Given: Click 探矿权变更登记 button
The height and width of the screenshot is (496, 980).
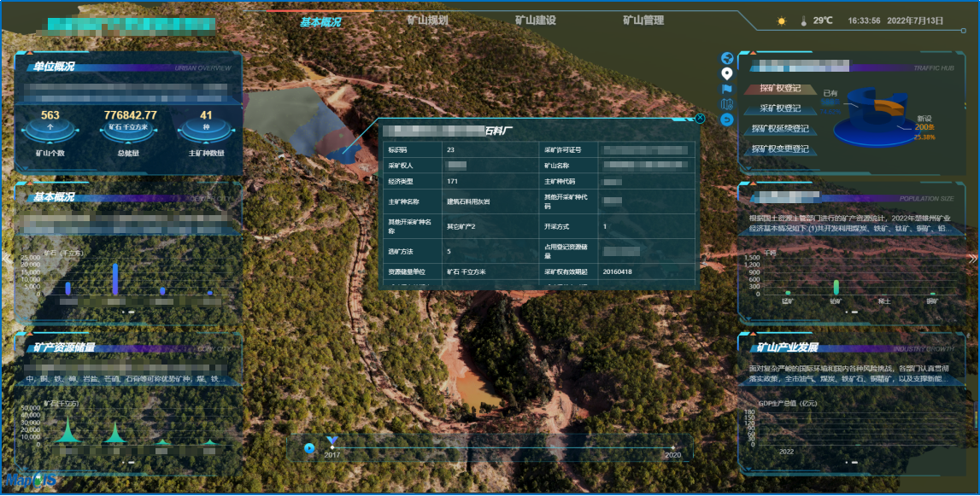Looking at the screenshot, I should point(780,149).
